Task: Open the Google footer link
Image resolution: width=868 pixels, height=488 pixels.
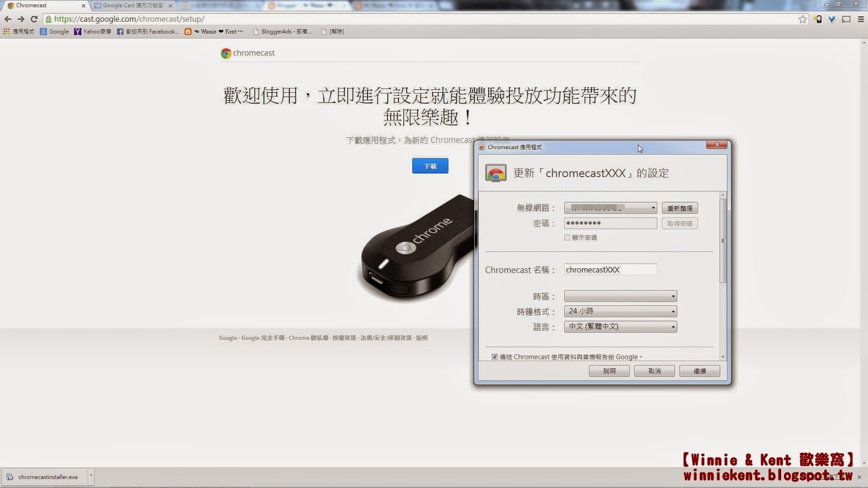Action: 228,338
